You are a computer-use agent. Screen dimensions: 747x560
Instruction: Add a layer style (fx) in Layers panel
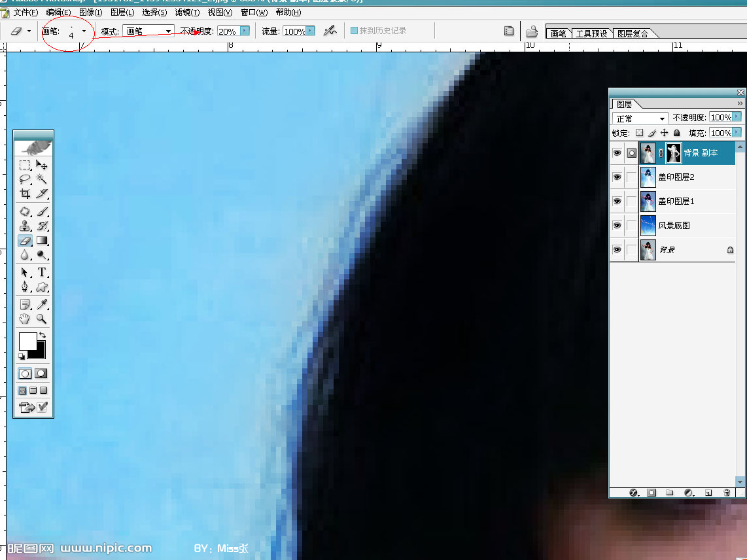click(x=634, y=493)
